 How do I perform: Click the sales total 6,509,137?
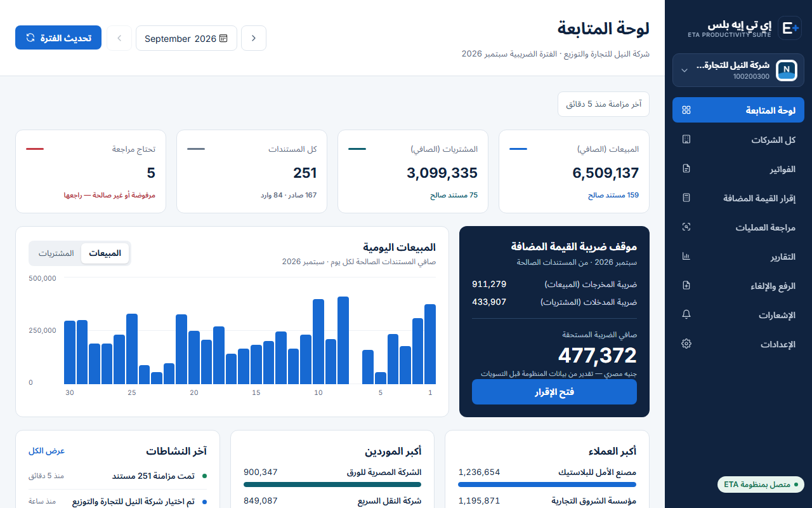[605, 173]
